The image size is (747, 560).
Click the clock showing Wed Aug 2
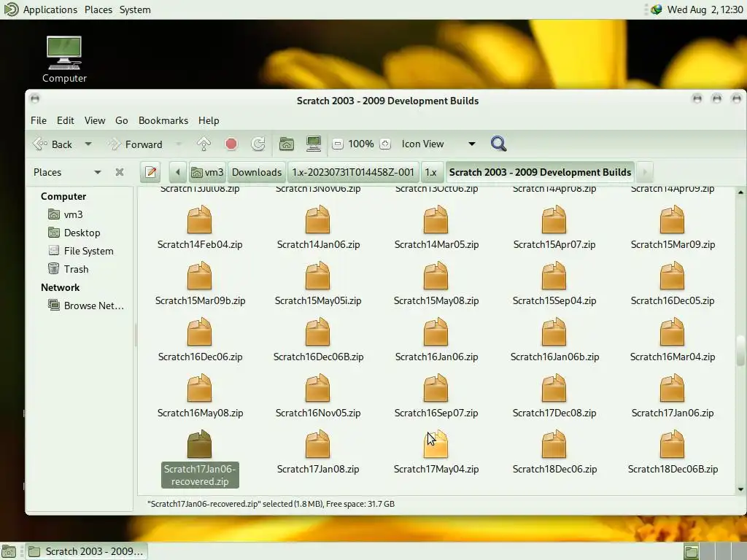tap(705, 9)
